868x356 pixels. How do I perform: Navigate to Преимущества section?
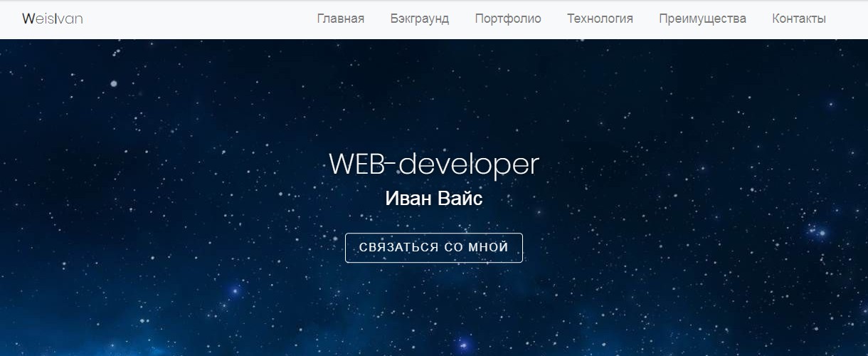(702, 19)
